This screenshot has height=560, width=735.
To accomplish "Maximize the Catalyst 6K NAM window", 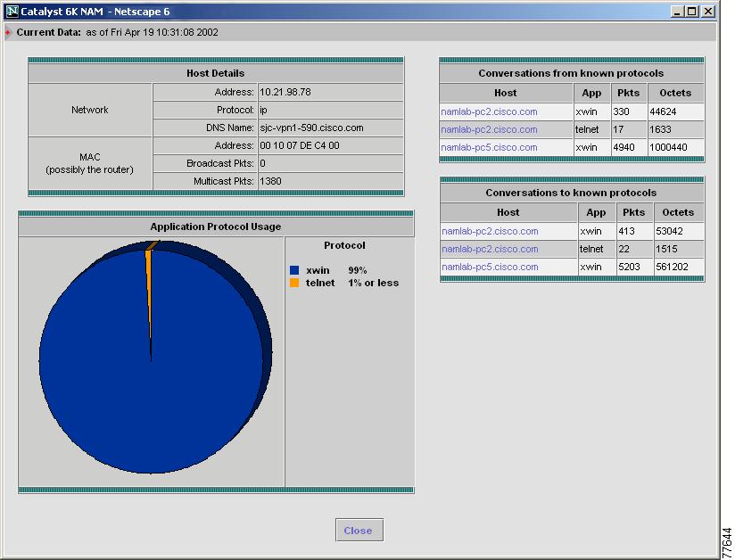I will pos(691,12).
